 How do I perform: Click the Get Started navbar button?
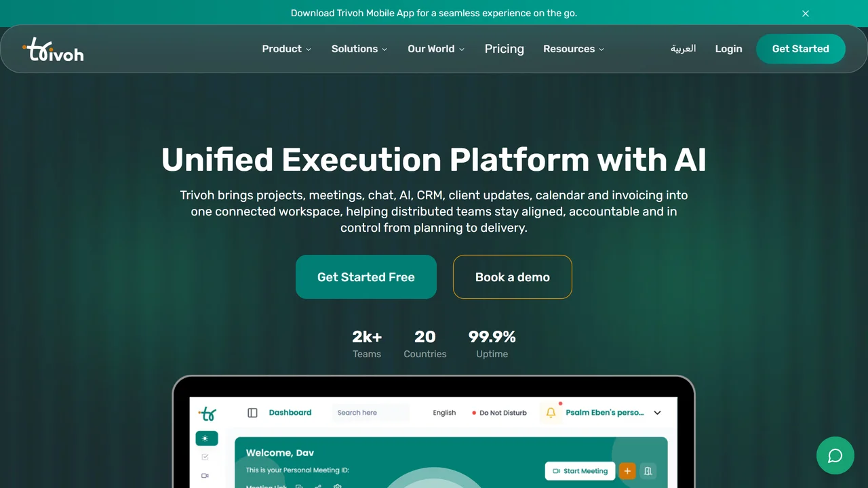[801, 49]
